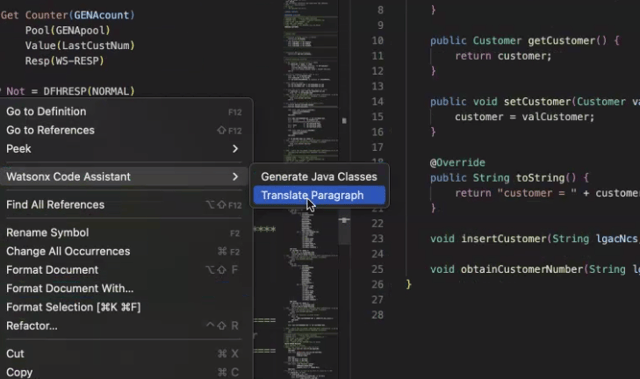Click line number 10 in Java editor
Image resolution: width=640 pixels, height=379 pixels.
tap(378, 40)
